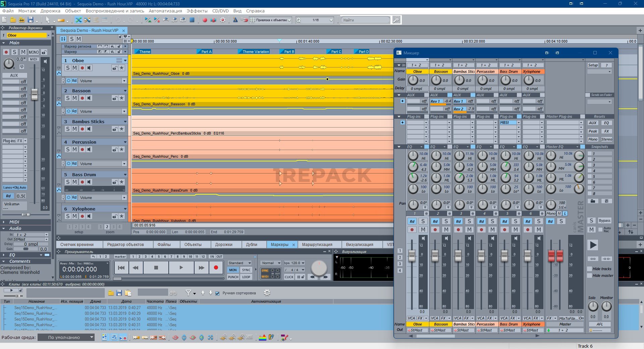Click the Save project icon in toolbar
Viewport: 644px width, 349px height.
coord(31,20)
